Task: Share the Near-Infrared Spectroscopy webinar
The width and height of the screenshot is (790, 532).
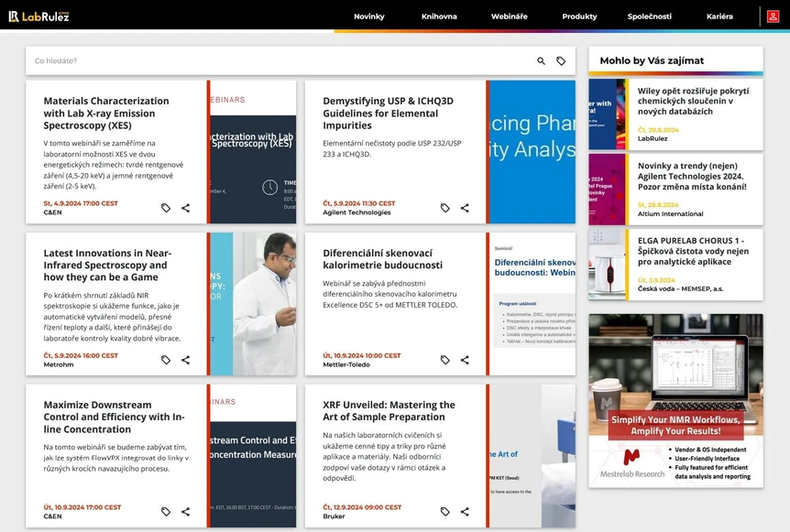Action: 186,360
